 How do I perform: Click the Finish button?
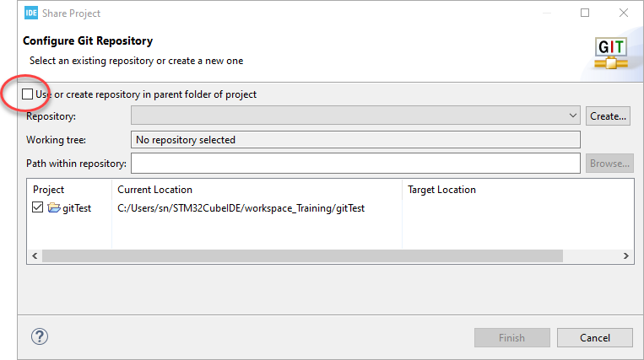[511, 337]
